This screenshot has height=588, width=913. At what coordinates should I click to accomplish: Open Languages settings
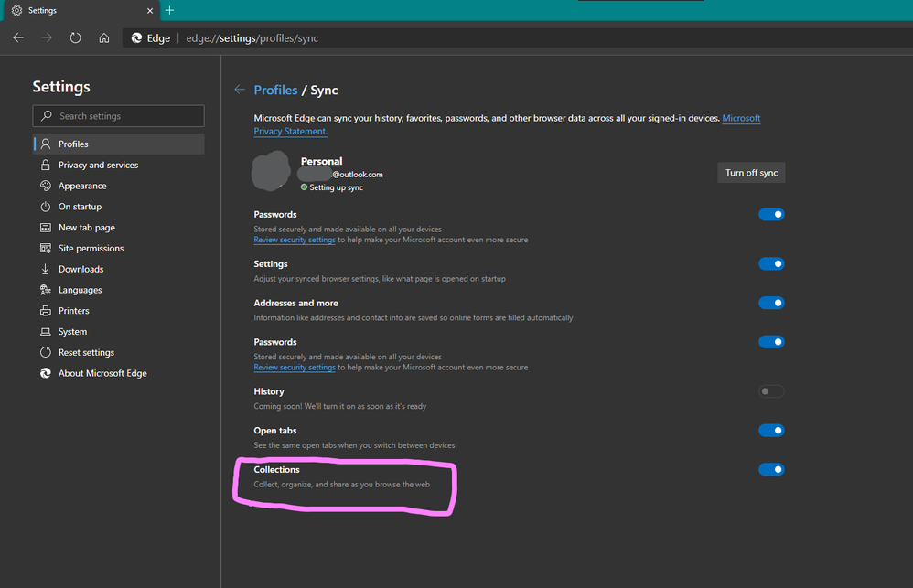tap(119, 290)
